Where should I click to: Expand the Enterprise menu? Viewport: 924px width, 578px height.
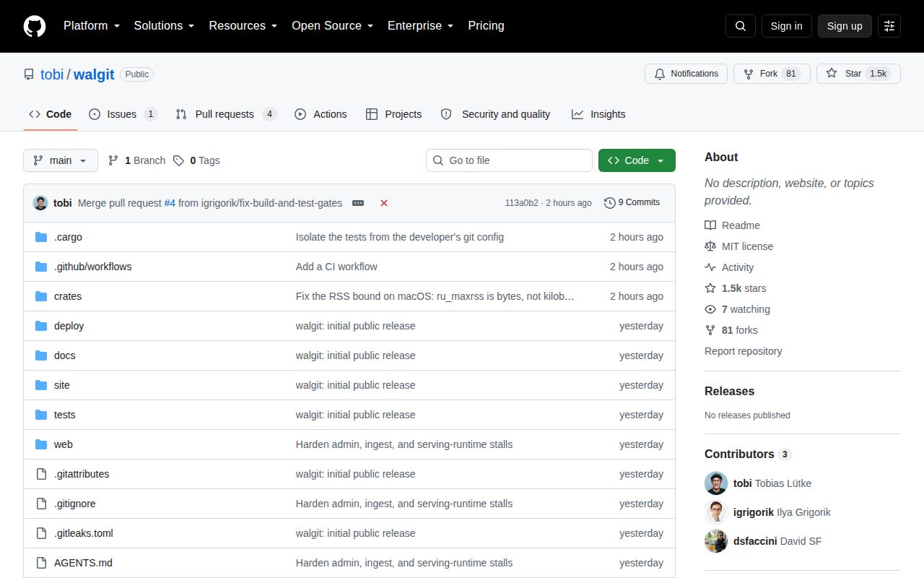tap(421, 26)
